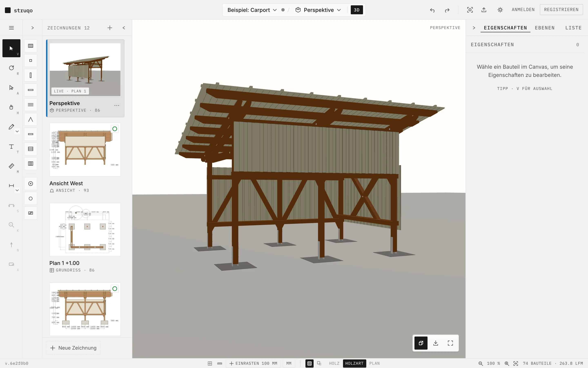Expand the dimension tool options chevron
Viewport: 588px width, 368px height.
click(x=17, y=190)
